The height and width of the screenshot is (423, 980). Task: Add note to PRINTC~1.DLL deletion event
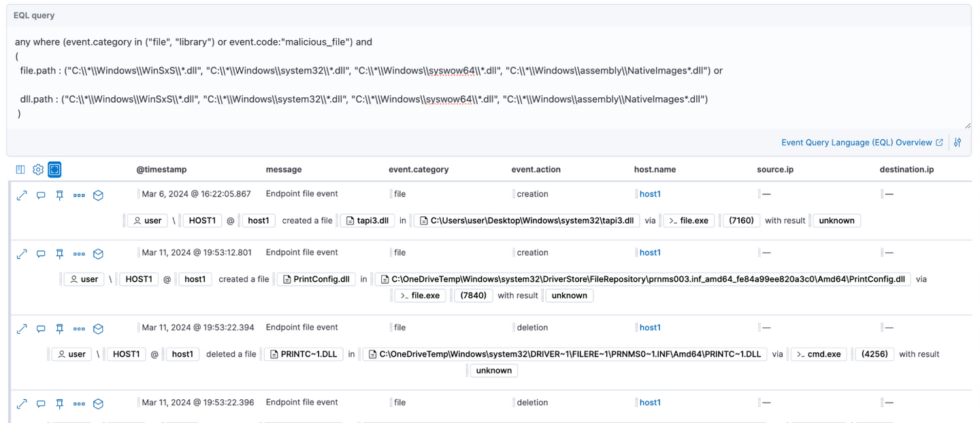click(x=41, y=328)
